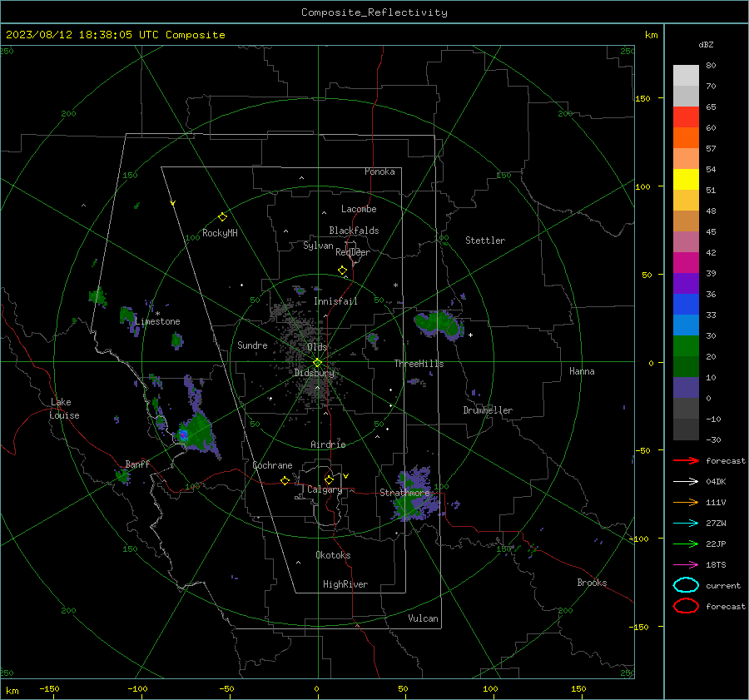Select the cyan 27ZW arrow icon
The height and width of the screenshot is (700, 749).
pos(686,524)
